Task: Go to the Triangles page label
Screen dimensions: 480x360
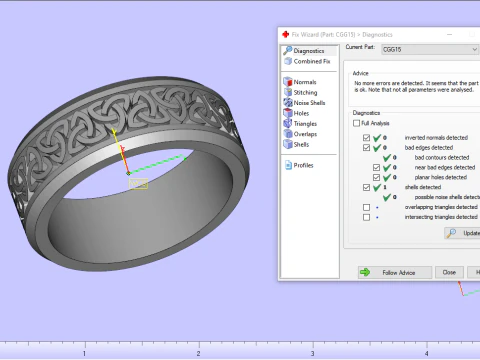Action: click(305, 124)
